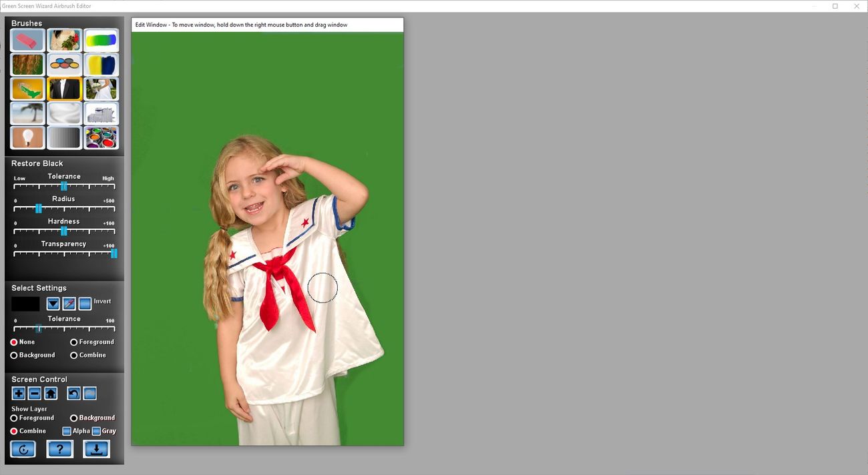Adjust the Hardness slider handle
The height and width of the screenshot is (475, 868).
click(x=64, y=231)
